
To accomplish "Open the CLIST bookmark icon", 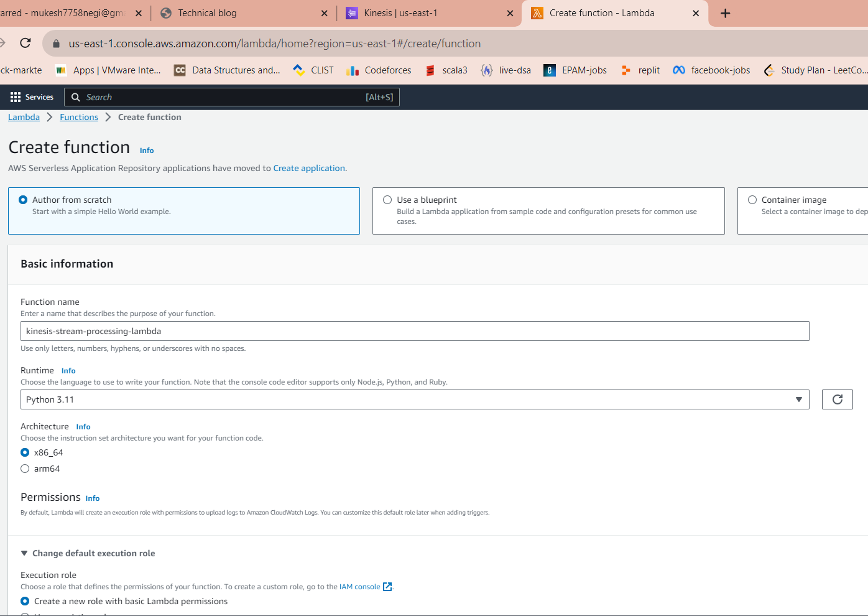I will (x=298, y=70).
